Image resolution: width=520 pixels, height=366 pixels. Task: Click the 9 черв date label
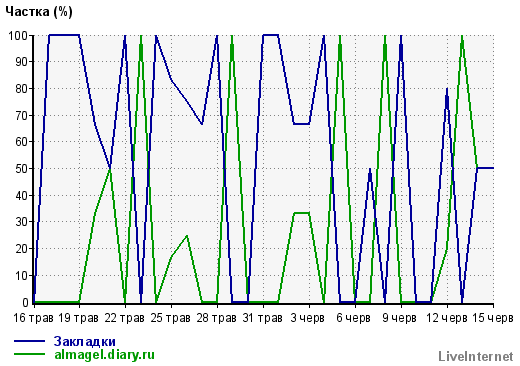click(x=399, y=318)
